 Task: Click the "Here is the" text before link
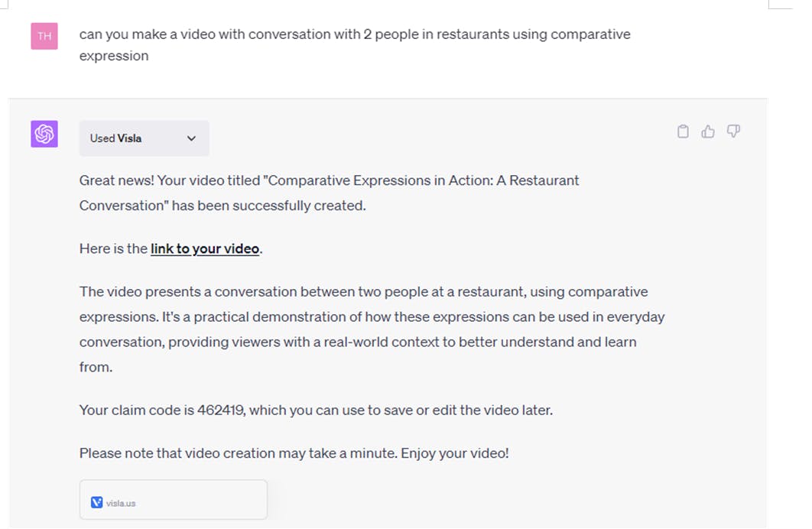[113, 248]
